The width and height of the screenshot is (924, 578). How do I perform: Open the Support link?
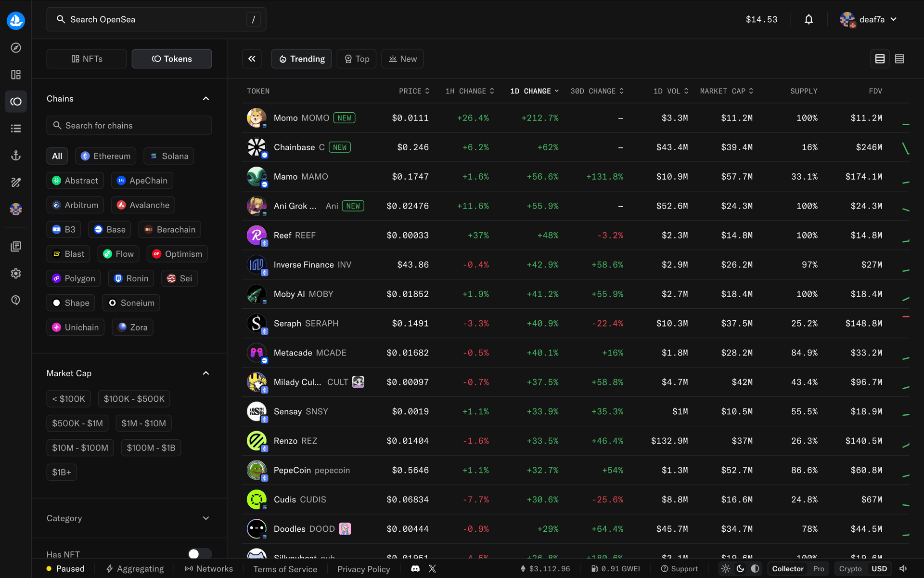(x=679, y=569)
